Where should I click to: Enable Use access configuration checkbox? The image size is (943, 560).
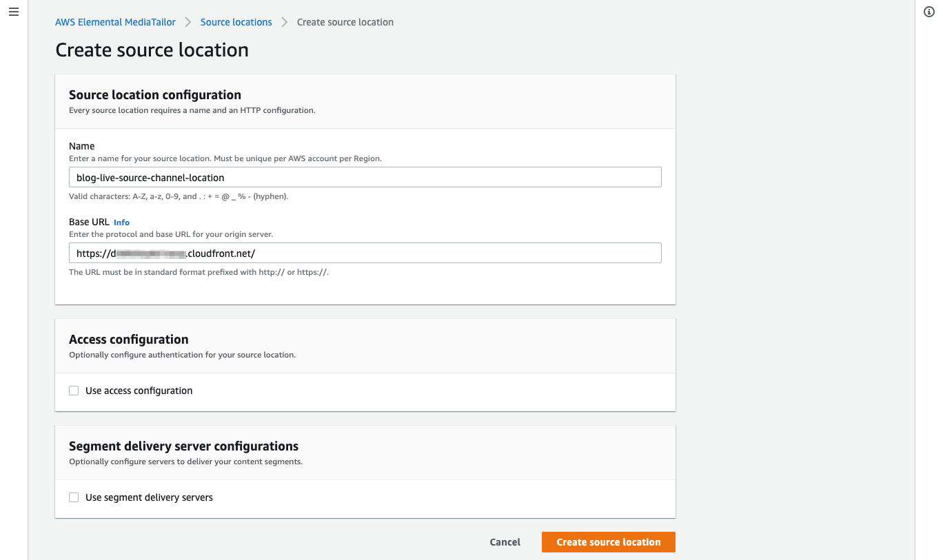74,391
